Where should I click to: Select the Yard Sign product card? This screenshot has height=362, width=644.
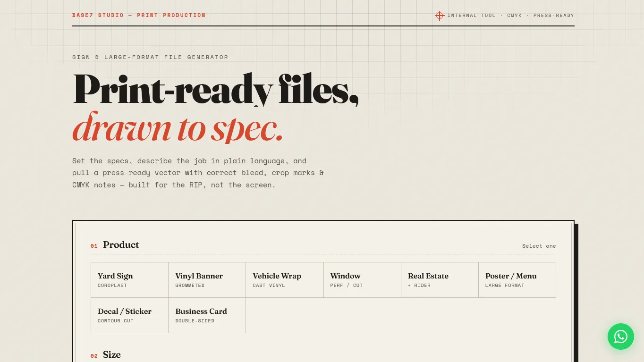pos(129,280)
